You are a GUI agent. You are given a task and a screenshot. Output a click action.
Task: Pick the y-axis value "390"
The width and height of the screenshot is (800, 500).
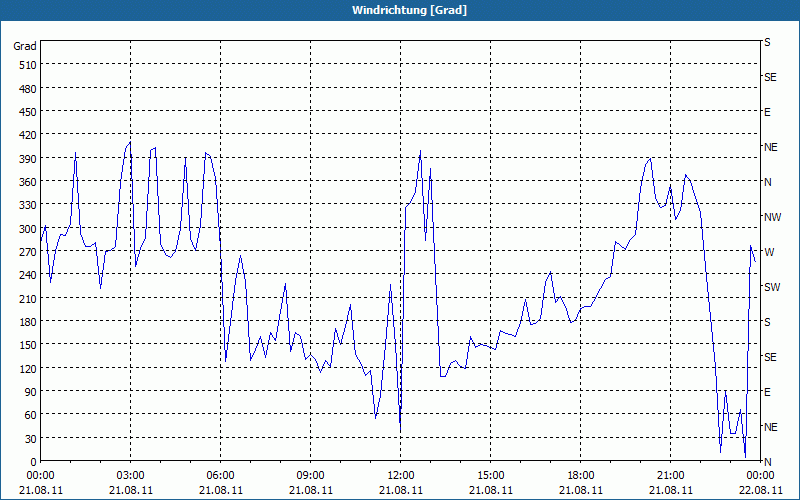point(28,159)
